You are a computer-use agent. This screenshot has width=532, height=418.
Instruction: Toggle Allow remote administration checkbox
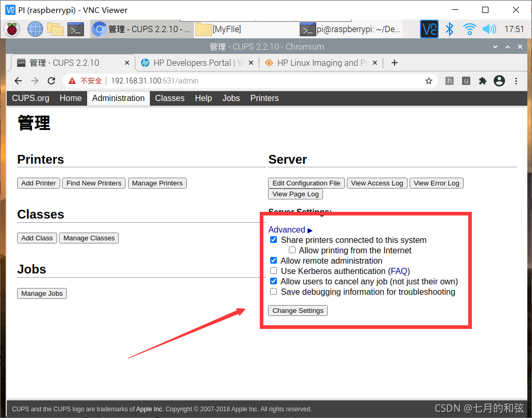(273, 261)
